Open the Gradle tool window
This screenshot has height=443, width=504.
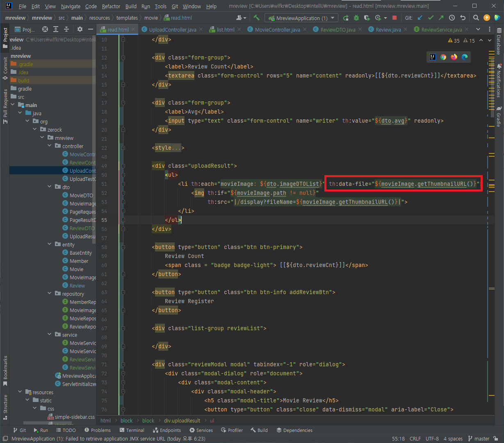(499, 116)
